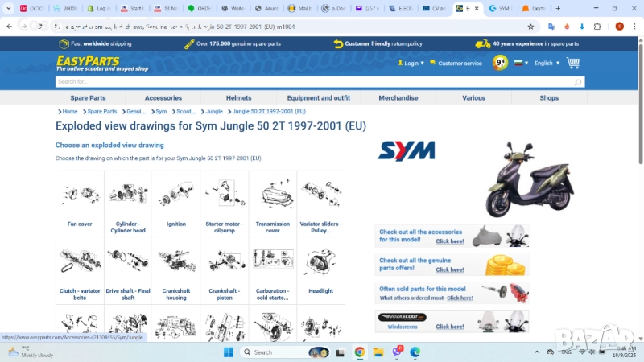Open the Headlight exploded drawing
The image size is (644, 362).
tap(320, 271)
